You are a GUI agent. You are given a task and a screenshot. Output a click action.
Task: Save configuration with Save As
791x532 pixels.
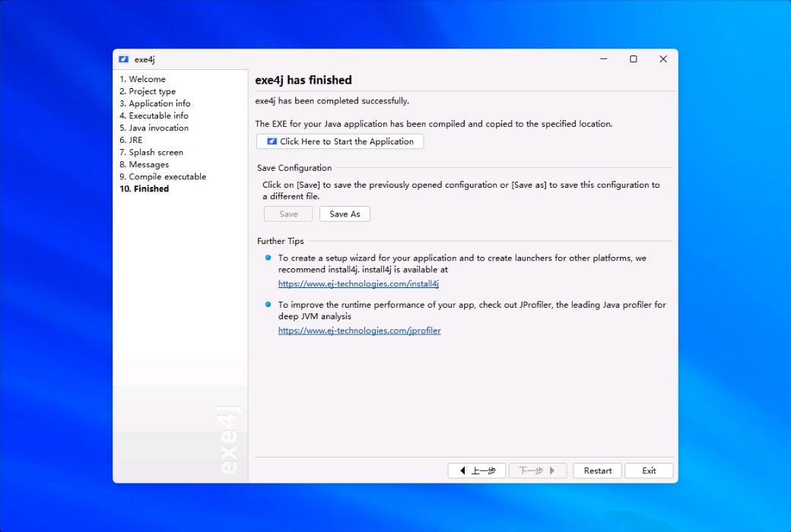point(345,214)
